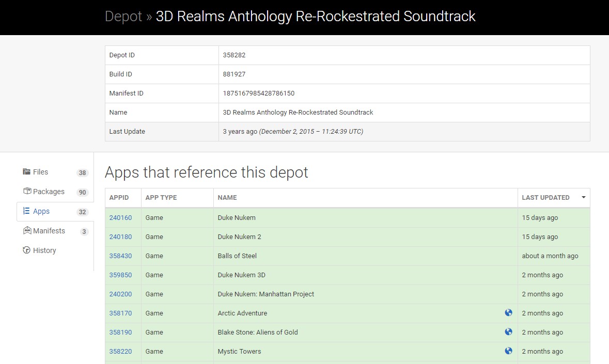Click the History clock icon
609x364 pixels.
coord(27,250)
